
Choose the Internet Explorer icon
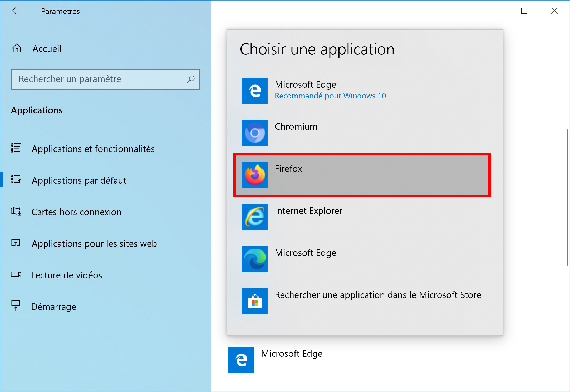point(255,217)
